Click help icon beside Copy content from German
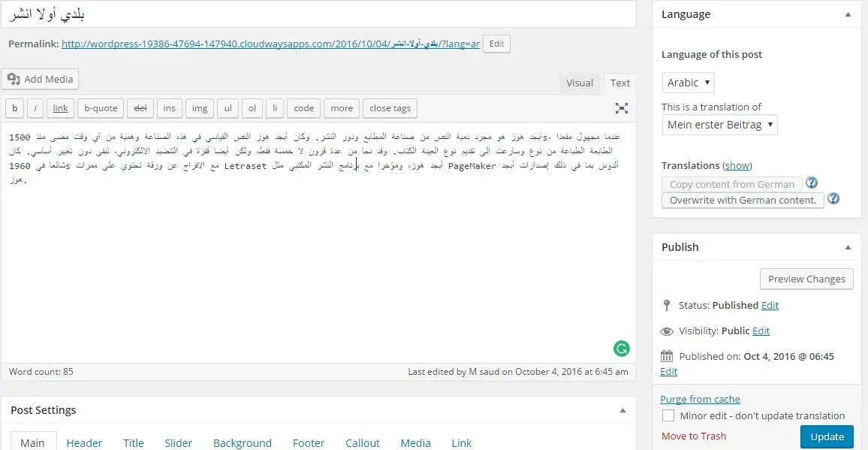868x450 pixels. pyautogui.click(x=812, y=183)
